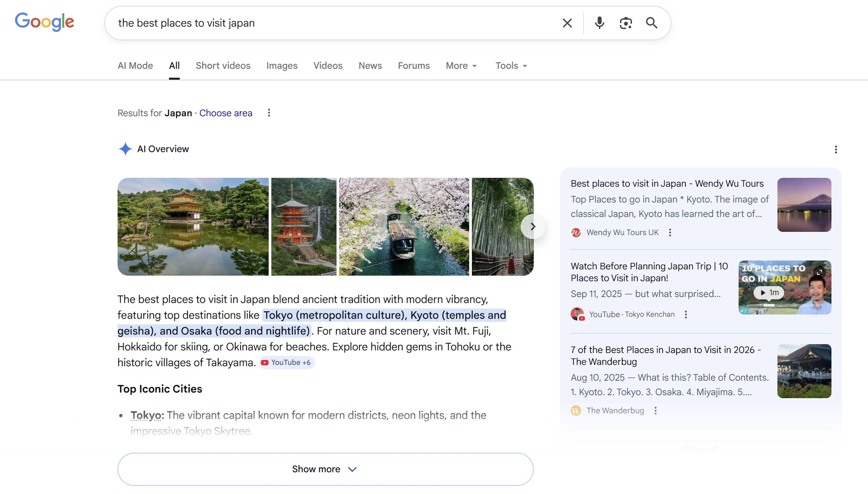868x494 pixels.
Task: Open options for Wendy Wu Tours UK result
Action: click(670, 232)
